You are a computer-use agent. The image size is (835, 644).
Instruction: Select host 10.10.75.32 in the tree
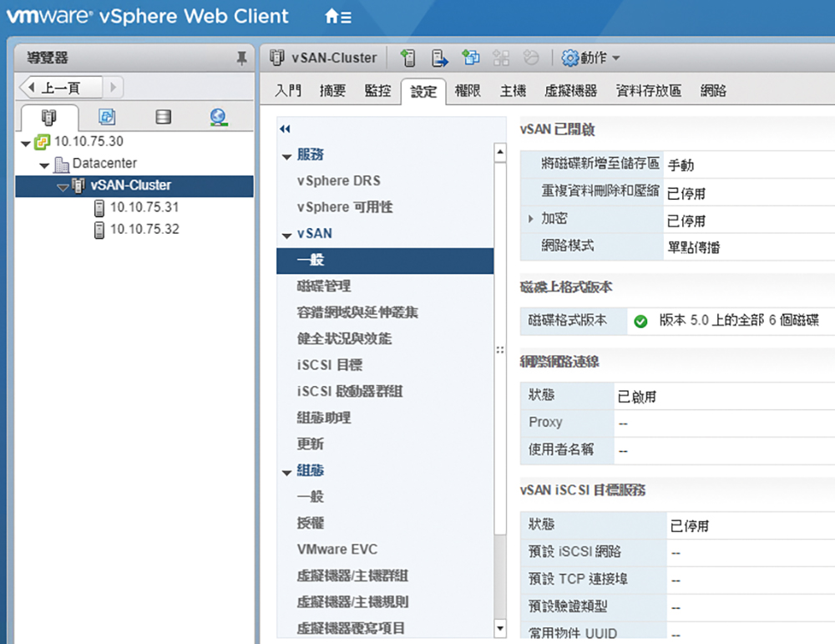point(144,229)
